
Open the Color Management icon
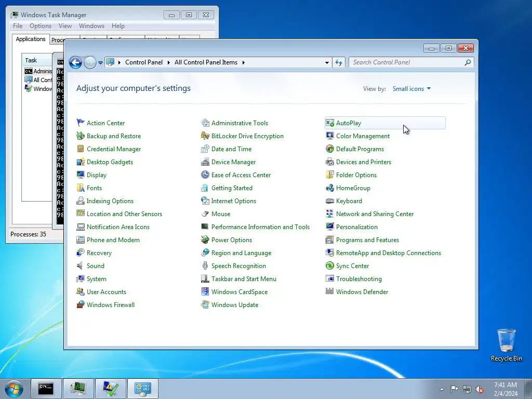pyautogui.click(x=330, y=136)
